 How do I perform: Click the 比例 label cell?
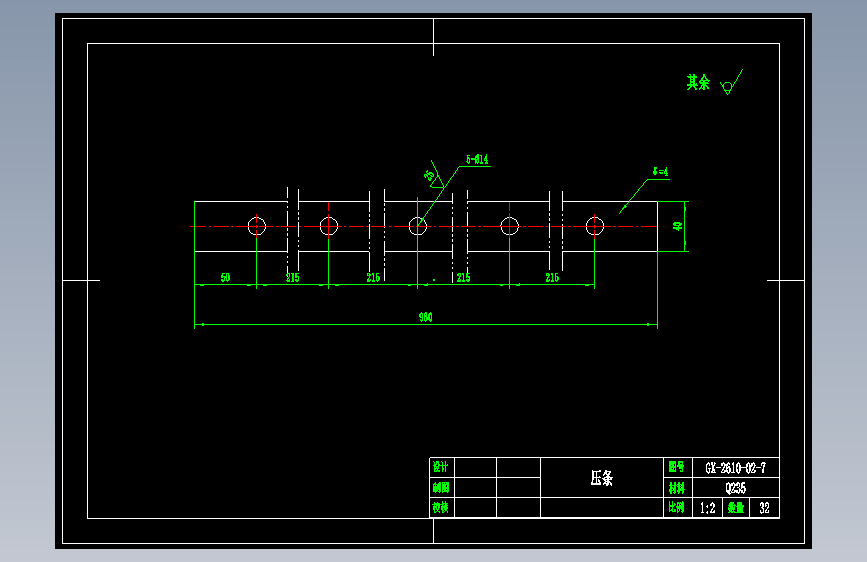(677, 508)
